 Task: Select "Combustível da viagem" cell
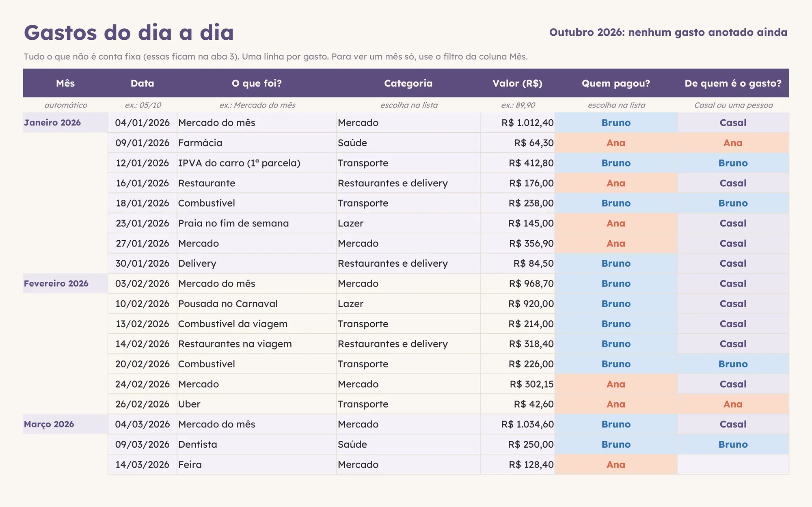257,324
